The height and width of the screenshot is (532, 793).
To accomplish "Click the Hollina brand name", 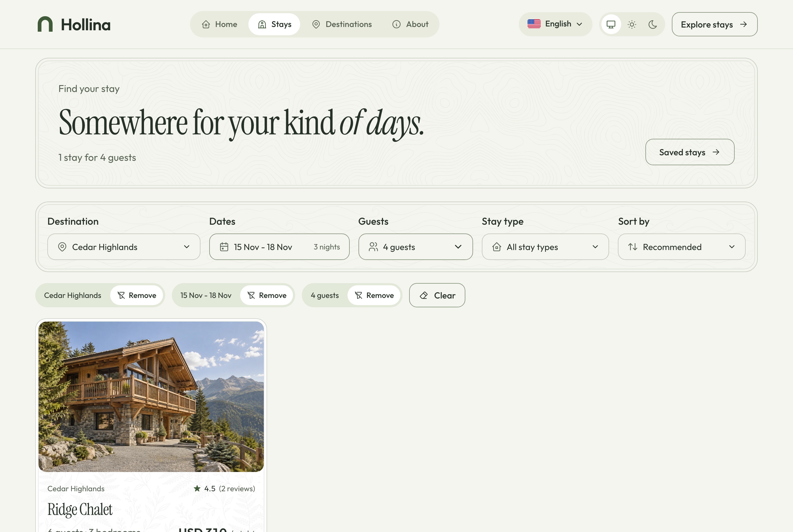I will point(85,25).
